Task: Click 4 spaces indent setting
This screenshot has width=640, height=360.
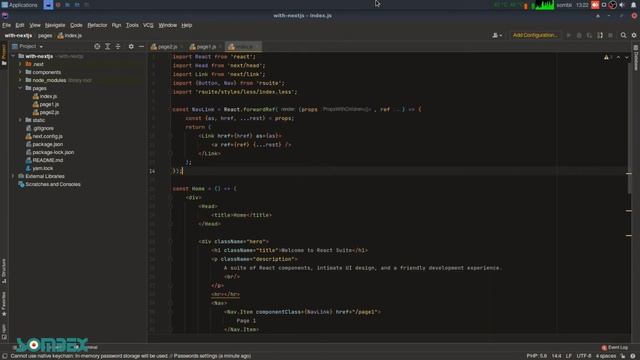Action: (x=606, y=356)
